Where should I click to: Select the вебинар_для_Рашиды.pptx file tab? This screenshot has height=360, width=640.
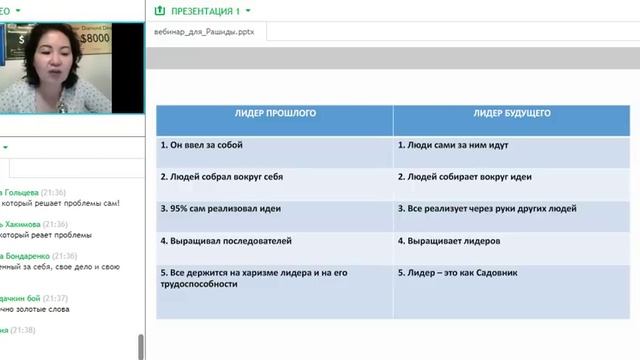tap(204, 32)
